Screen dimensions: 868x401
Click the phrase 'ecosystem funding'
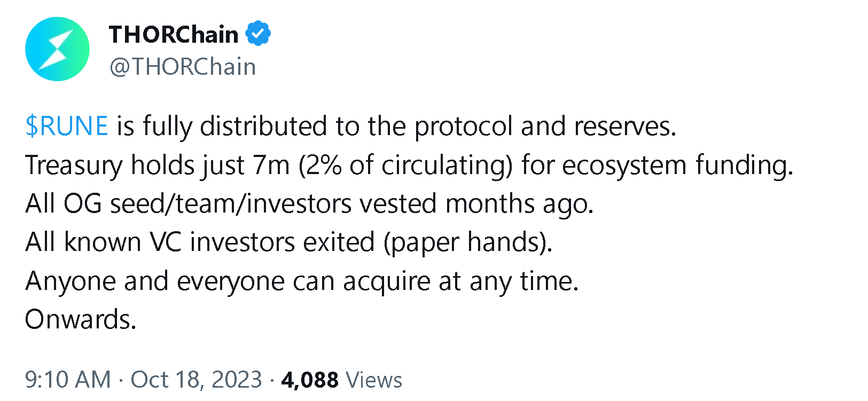(x=677, y=165)
